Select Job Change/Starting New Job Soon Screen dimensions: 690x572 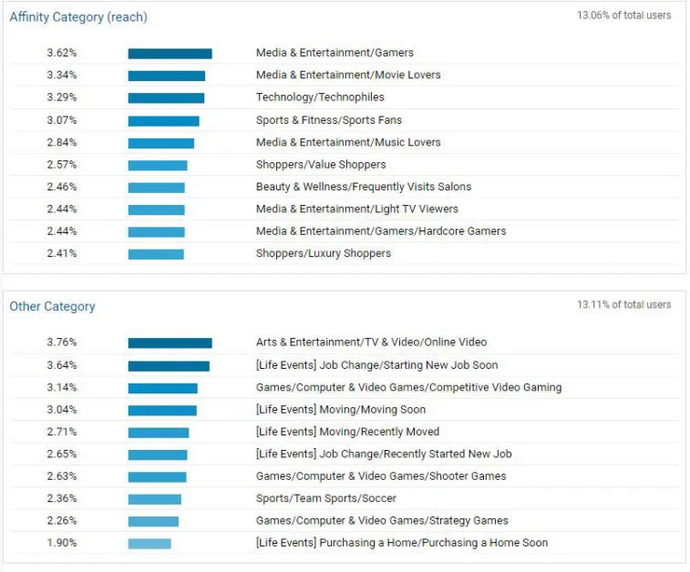(x=377, y=365)
